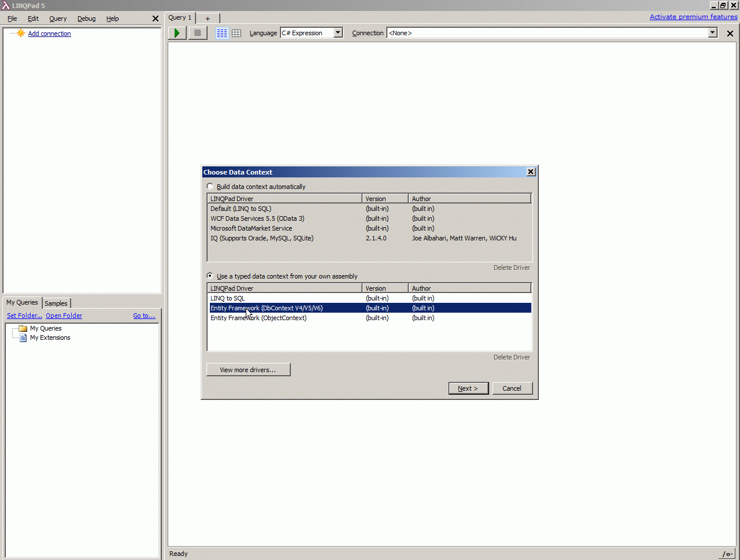Image resolution: width=740 pixels, height=560 pixels.
Task: Select the My Extensions document icon
Action: (23, 338)
